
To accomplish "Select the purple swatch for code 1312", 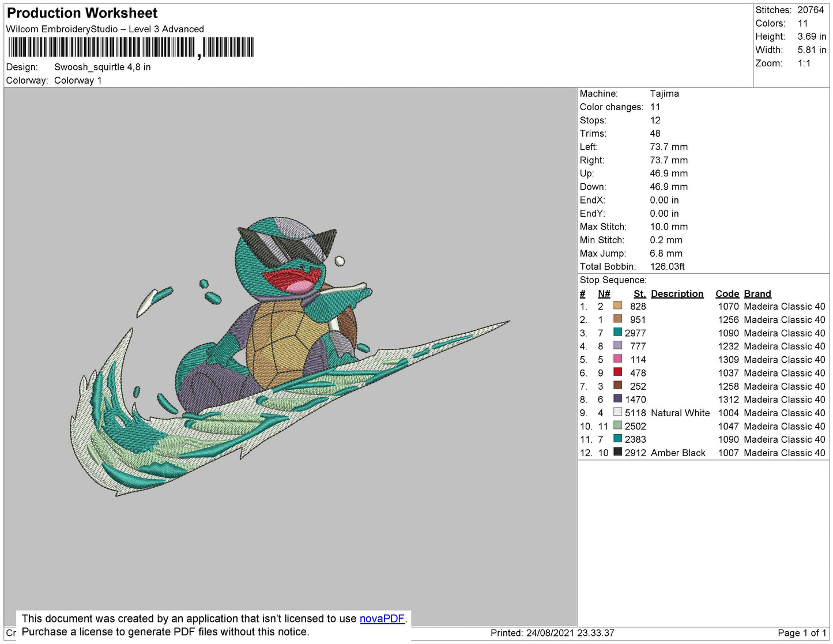I will pos(617,399).
